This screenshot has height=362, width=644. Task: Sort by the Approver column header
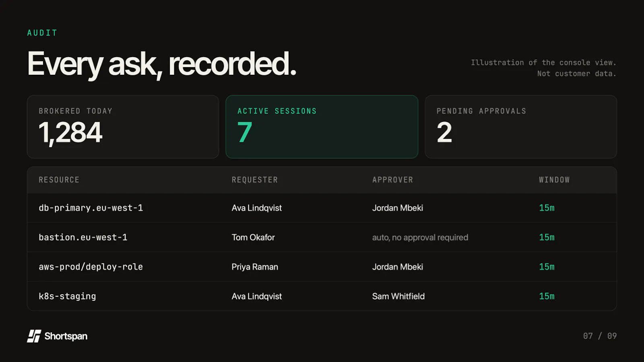coord(392,180)
